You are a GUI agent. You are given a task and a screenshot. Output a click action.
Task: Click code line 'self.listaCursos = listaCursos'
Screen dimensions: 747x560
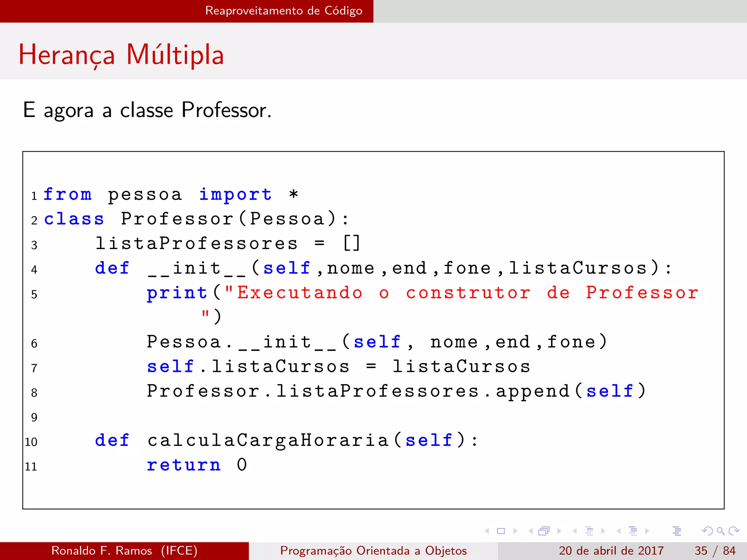[338, 366]
